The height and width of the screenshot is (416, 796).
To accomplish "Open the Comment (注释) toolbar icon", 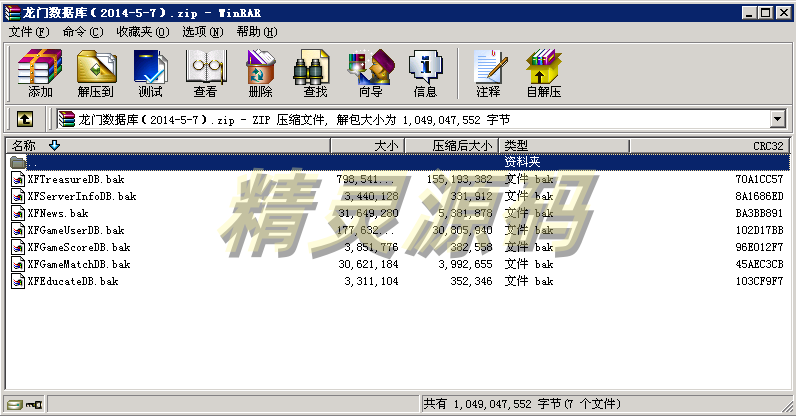I will pyautogui.click(x=489, y=73).
